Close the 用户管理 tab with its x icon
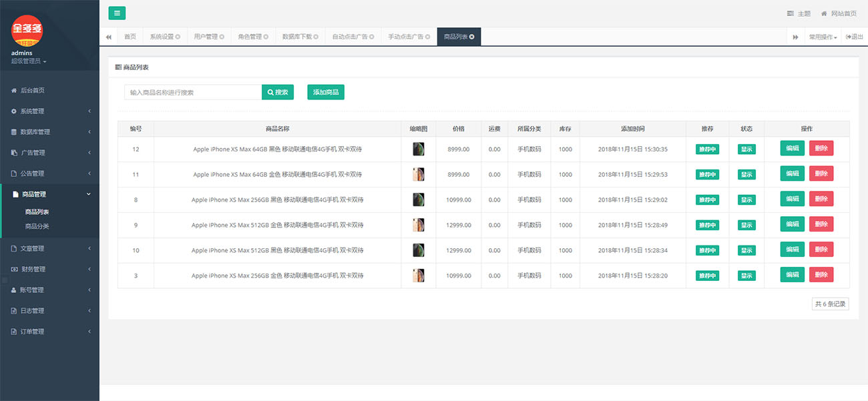This screenshot has width=868, height=401. point(222,37)
